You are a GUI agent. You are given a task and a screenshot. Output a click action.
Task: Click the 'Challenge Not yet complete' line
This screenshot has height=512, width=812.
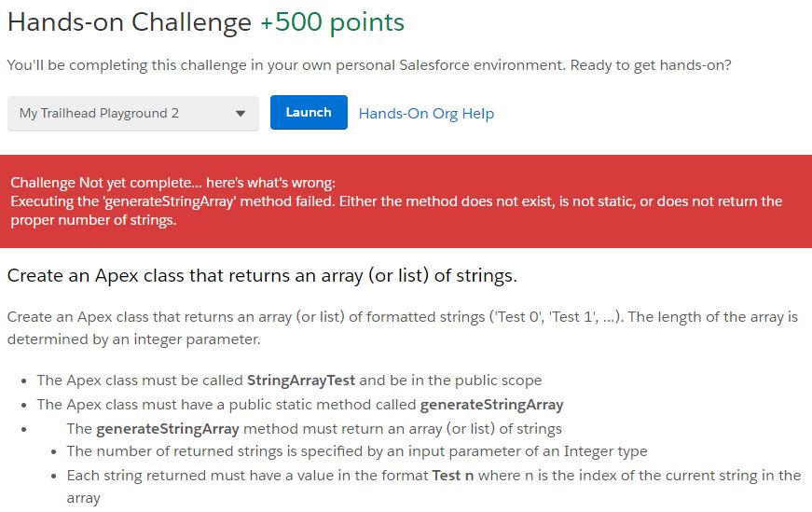tap(172, 183)
